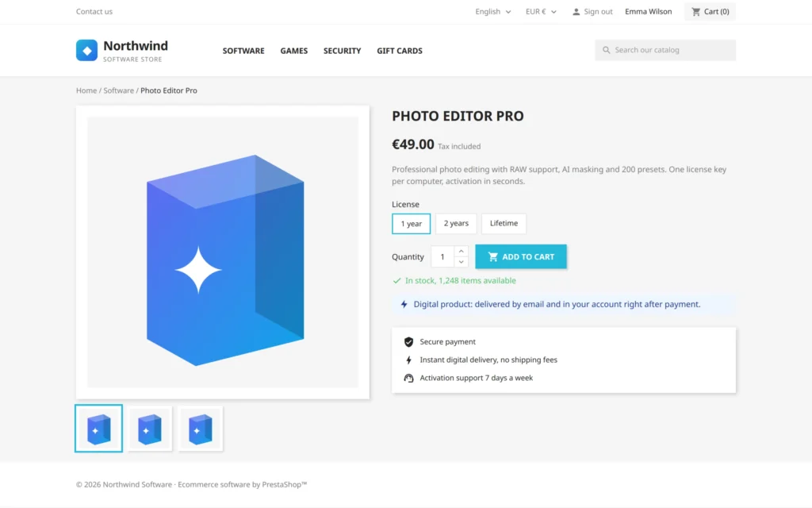Click the €49.00 price
This screenshot has width=812, height=508.
[412, 144]
